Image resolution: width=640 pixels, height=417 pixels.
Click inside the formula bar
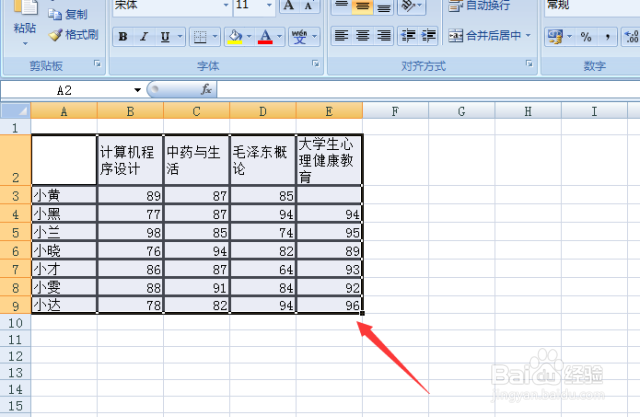click(x=428, y=90)
